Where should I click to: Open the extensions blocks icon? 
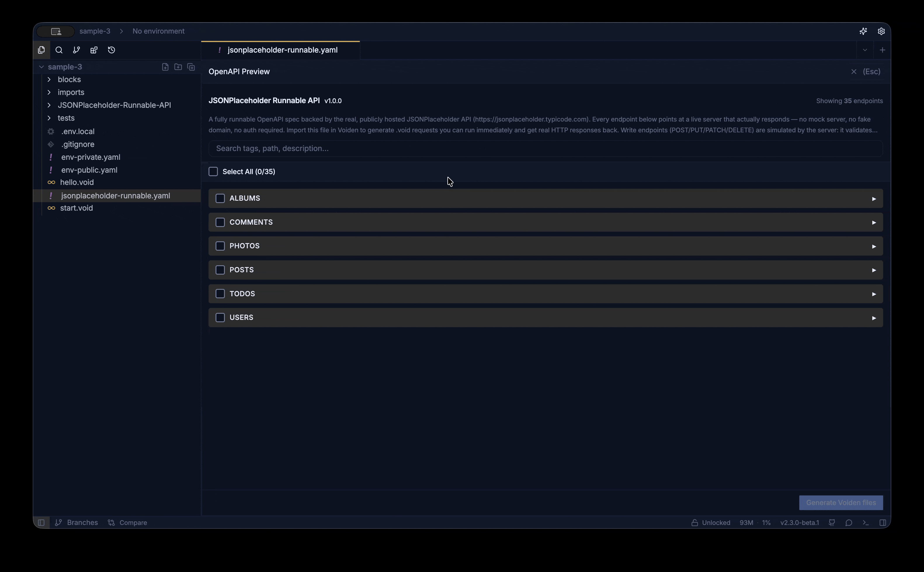click(x=94, y=50)
